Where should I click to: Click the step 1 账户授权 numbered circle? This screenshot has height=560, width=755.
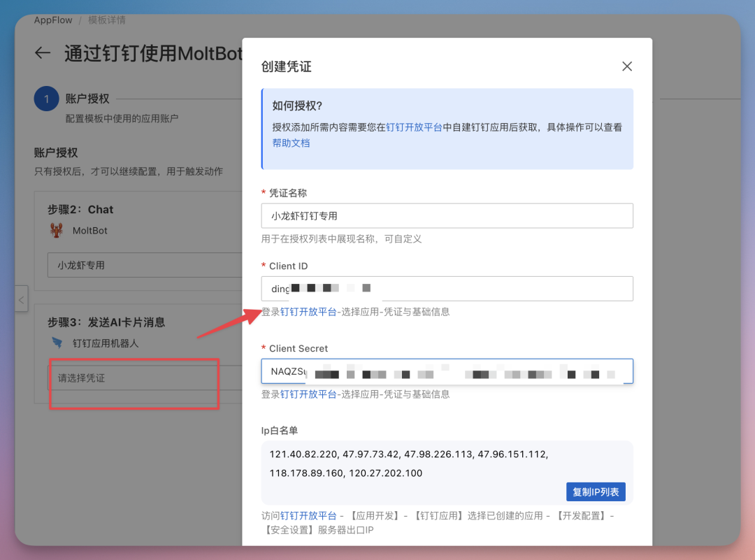(x=45, y=99)
